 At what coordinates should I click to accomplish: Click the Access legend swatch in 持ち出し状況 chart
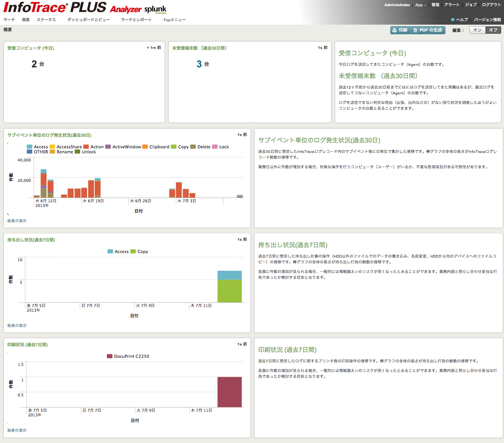pos(110,252)
